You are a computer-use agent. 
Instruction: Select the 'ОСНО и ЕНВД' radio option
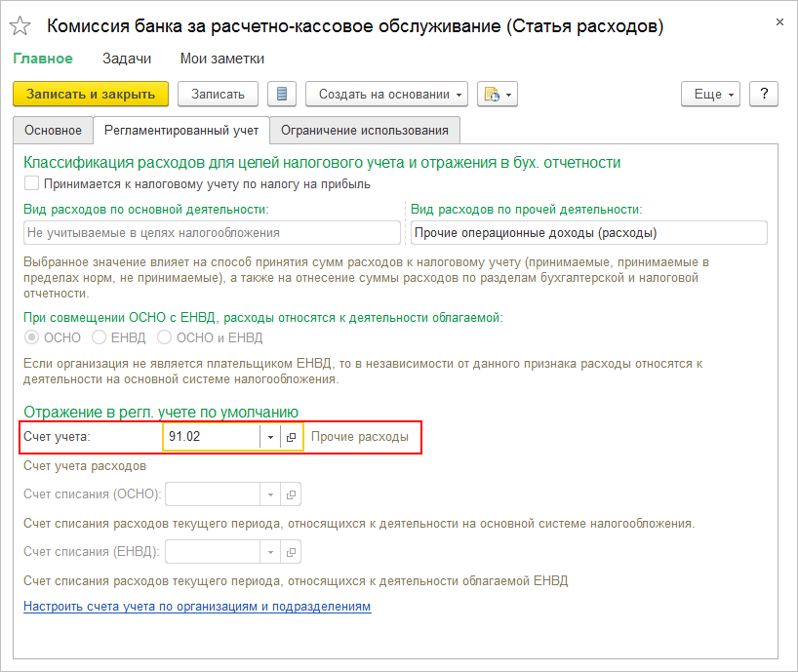(164, 337)
